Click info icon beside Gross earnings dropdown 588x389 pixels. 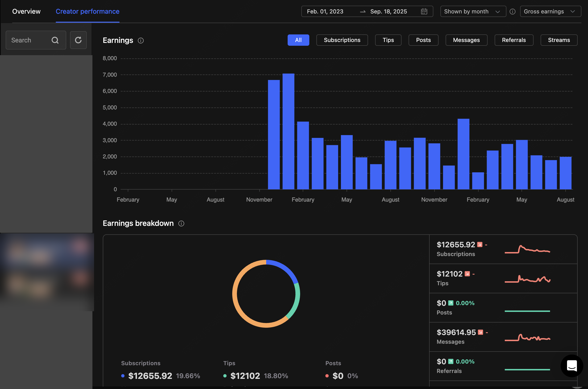(513, 12)
